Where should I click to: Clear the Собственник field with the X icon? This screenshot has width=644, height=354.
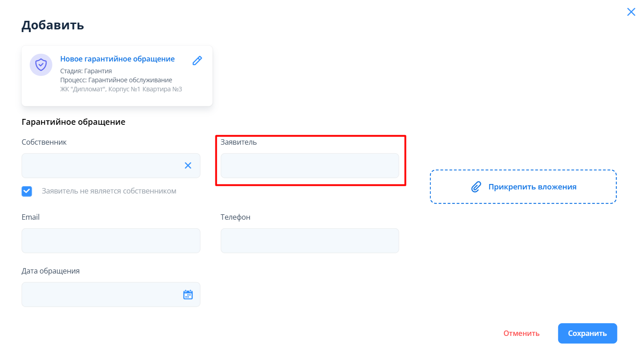pos(188,165)
